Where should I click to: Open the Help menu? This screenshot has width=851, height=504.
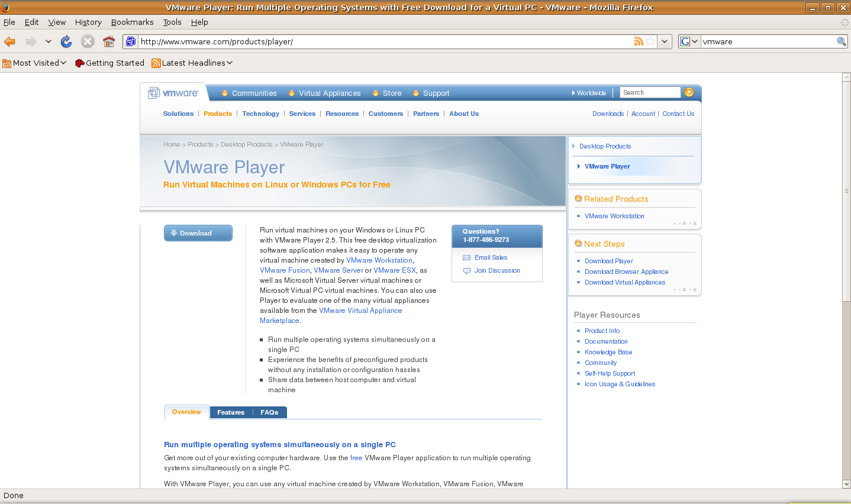(x=199, y=22)
